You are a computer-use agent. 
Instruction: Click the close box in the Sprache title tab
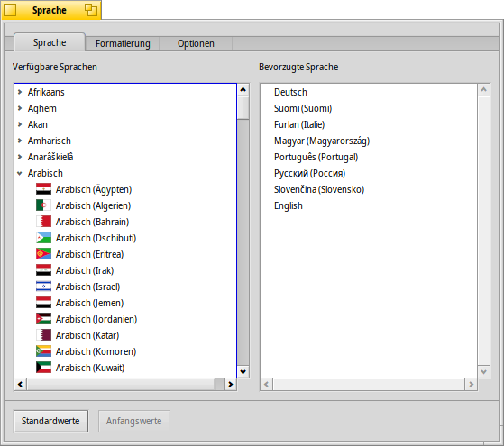point(10,10)
